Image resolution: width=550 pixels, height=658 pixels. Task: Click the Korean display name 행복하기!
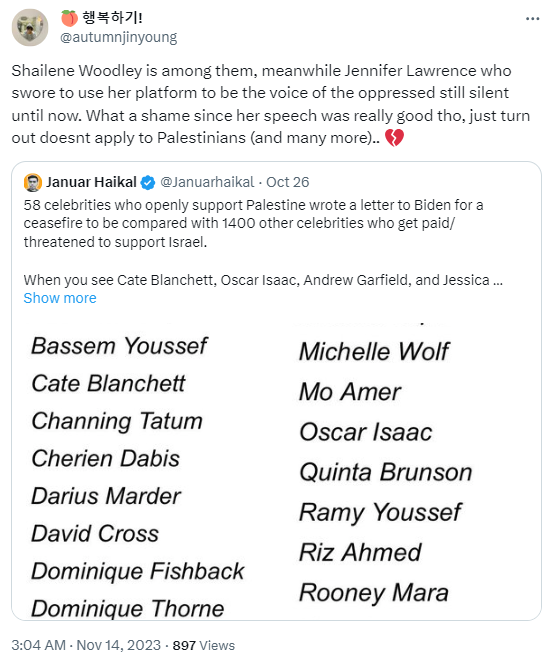tap(112, 18)
